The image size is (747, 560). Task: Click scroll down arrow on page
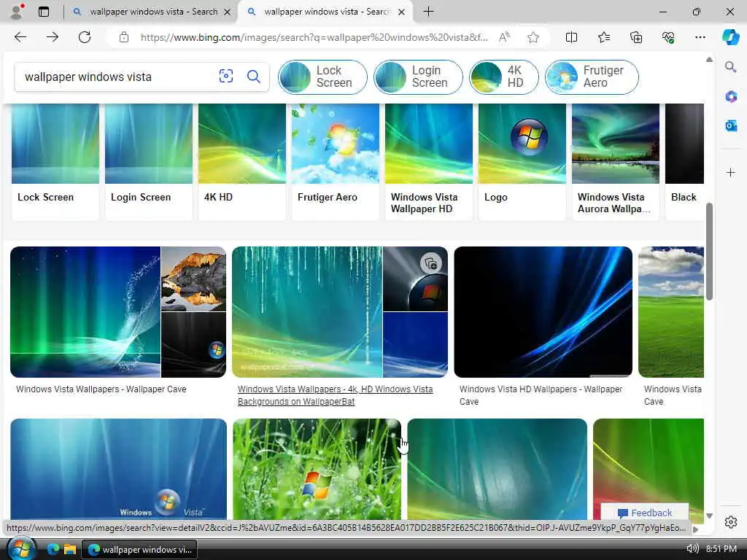709,516
